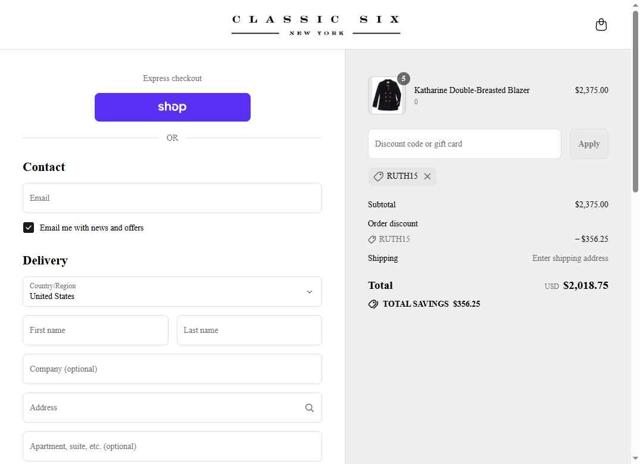Click the Classic Six New York logo

[x=316, y=25]
